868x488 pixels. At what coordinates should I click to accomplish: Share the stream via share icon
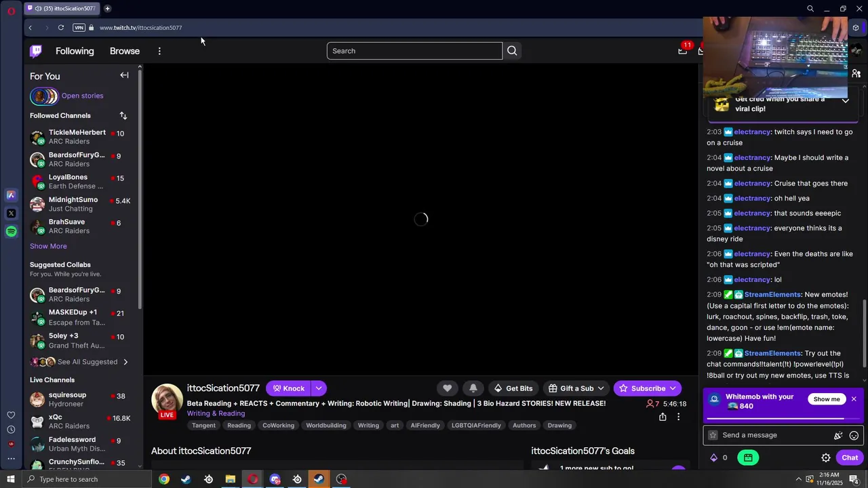[x=663, y=417]
